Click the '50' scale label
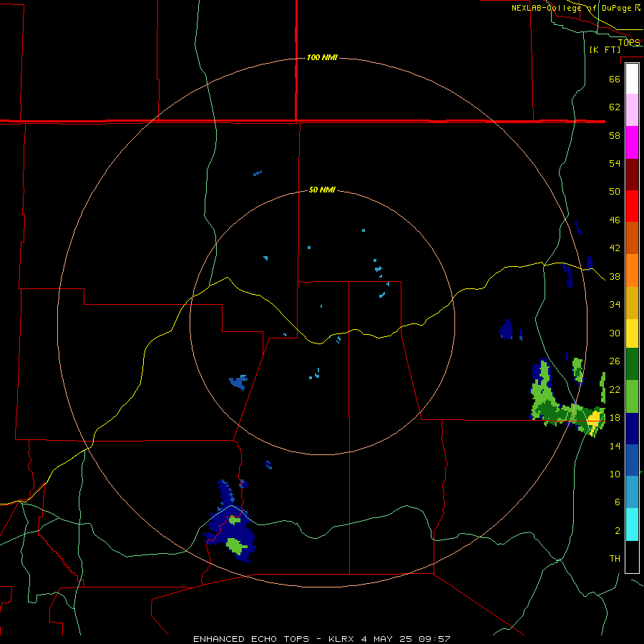Image resolution: width=644 pixels, height=644 pixels. [615, 191]
